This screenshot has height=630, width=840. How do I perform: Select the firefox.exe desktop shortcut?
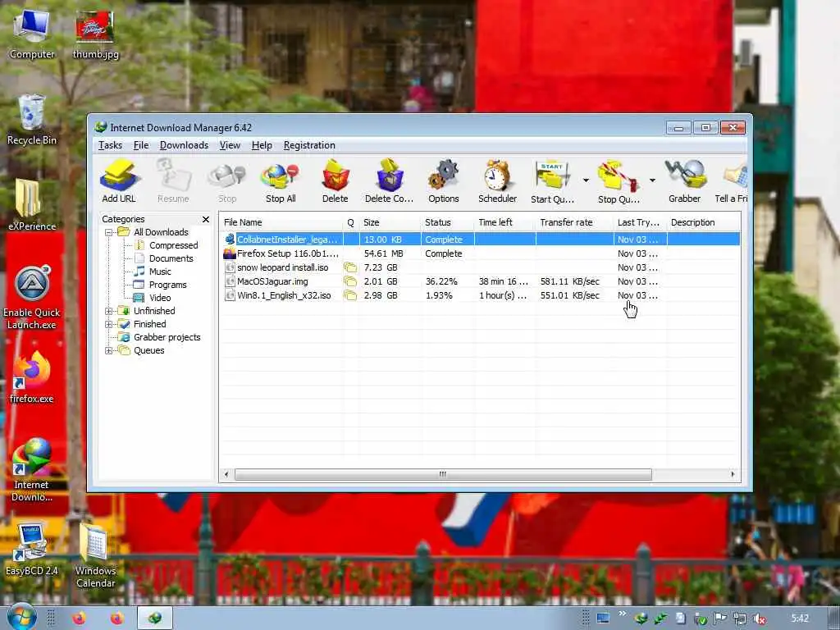pyautogui.click(x=32, y=377)
